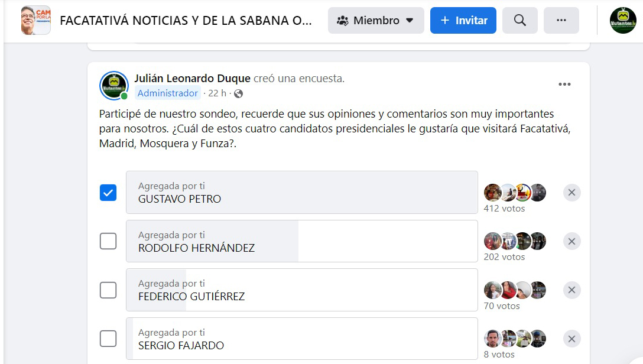Open the group search magnifier
The image size is (643, 364).
coord(519,21)
